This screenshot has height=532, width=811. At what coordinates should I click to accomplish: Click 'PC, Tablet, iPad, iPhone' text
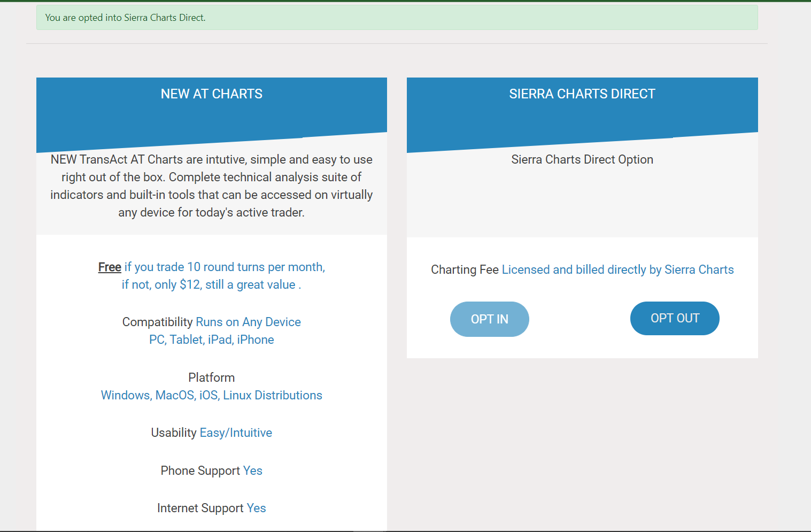pos(212,340)
